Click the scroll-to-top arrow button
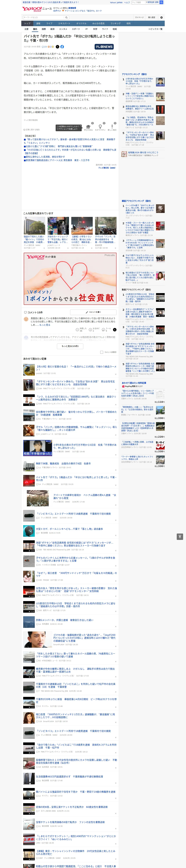The image size is (186, 868). pyautogui.click(x=180, y=536)
